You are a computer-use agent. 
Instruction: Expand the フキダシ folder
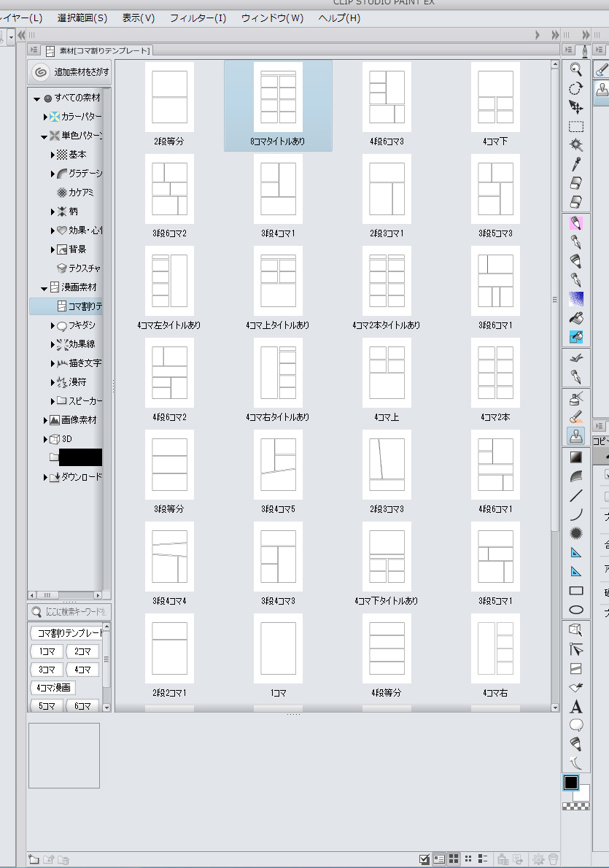pos(53,326)
